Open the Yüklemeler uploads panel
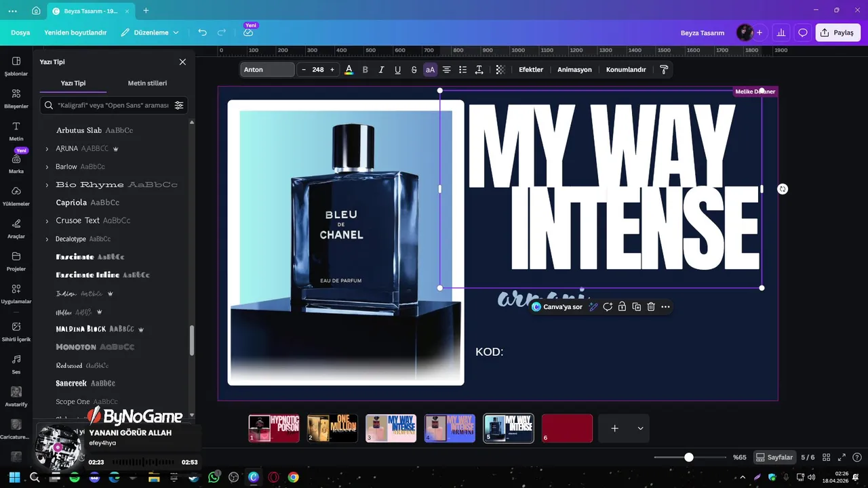This screenshot has width=868, height=488. pos(16,196)
